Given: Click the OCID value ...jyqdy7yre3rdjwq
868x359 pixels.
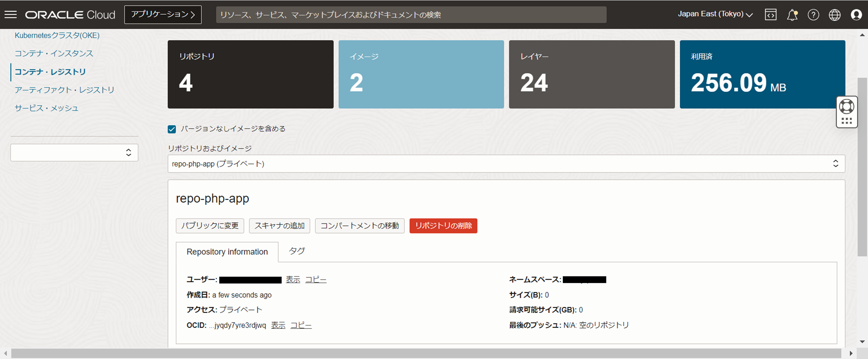Looking at the screenshot, I should pos(237,325).
